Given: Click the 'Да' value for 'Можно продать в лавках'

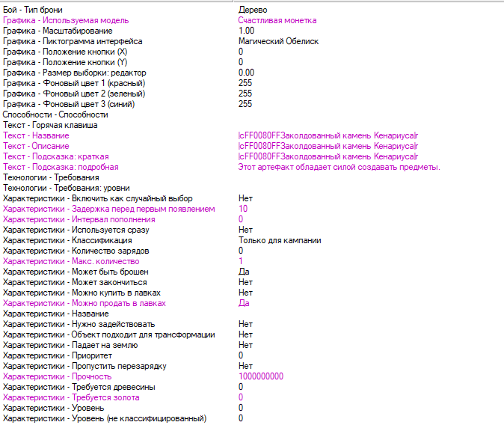Looking at the screenshot, I should (244, 304).
